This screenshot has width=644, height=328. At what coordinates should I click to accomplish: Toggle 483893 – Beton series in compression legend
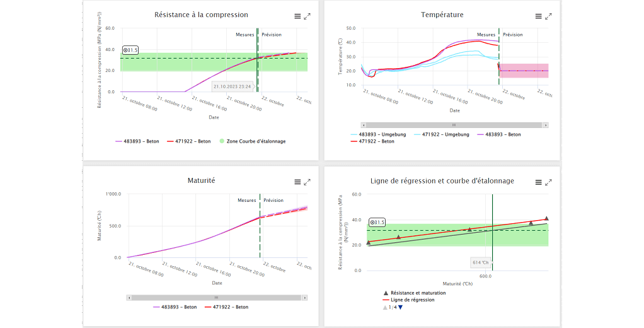pos(137,141)
